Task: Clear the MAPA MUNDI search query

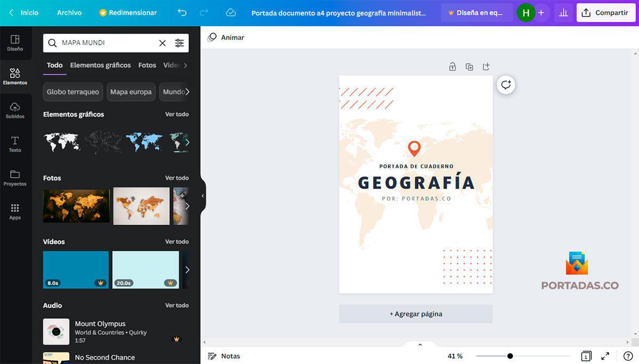Action: tap(162, 43)
